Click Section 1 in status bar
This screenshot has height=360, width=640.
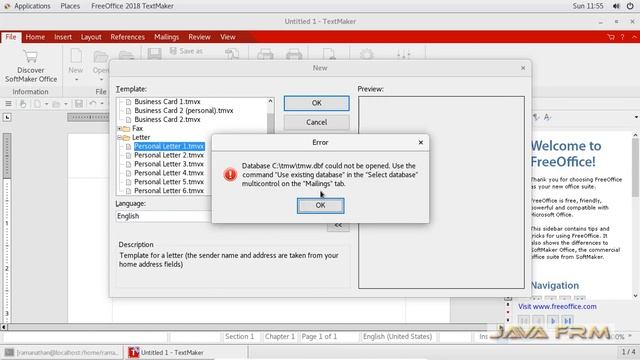[x=240, y=336]
